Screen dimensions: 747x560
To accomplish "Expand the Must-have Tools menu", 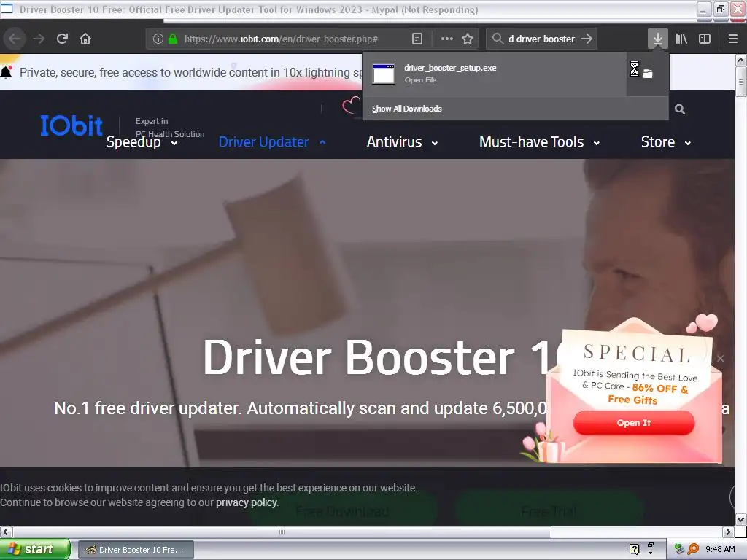I will (x=539, y=142).
